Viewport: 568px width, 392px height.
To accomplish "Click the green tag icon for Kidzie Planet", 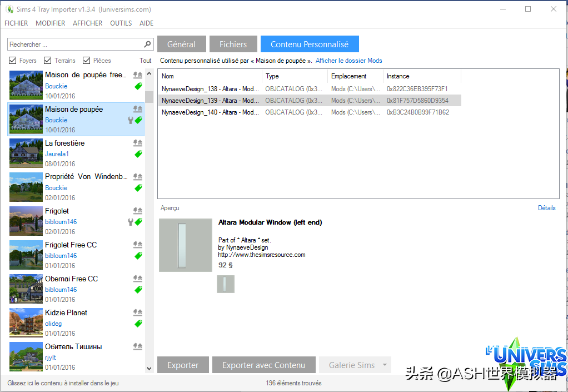I will tap(138, 323).
